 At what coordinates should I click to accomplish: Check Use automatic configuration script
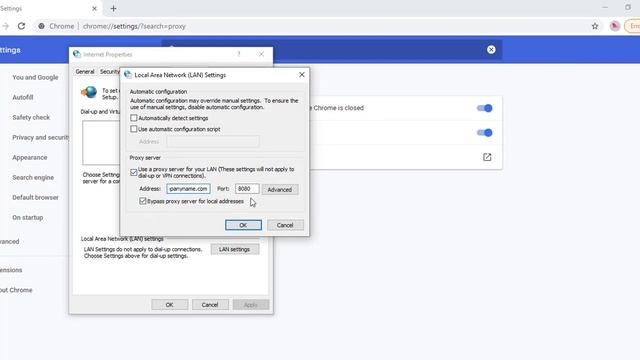(133, 129)
